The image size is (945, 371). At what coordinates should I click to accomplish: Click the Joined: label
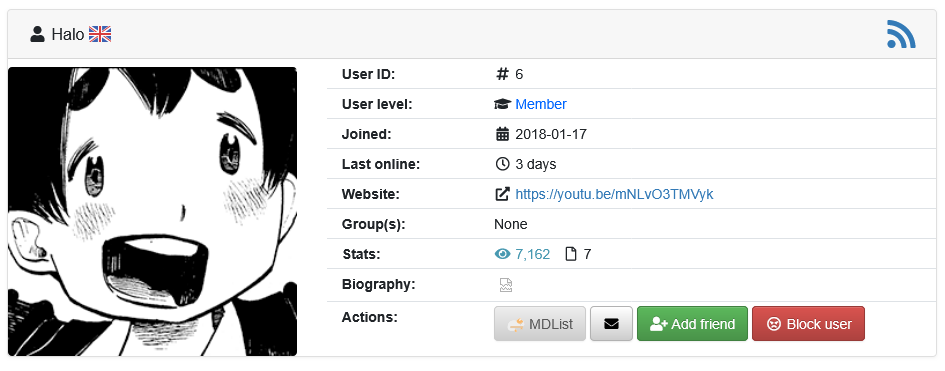coord(366,134)
